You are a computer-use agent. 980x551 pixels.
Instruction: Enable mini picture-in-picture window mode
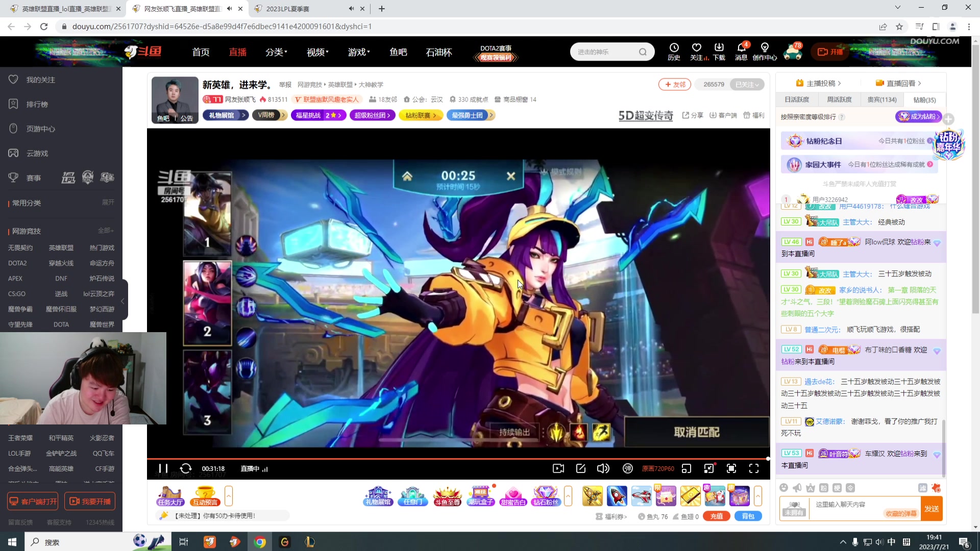tap(687, 468)
